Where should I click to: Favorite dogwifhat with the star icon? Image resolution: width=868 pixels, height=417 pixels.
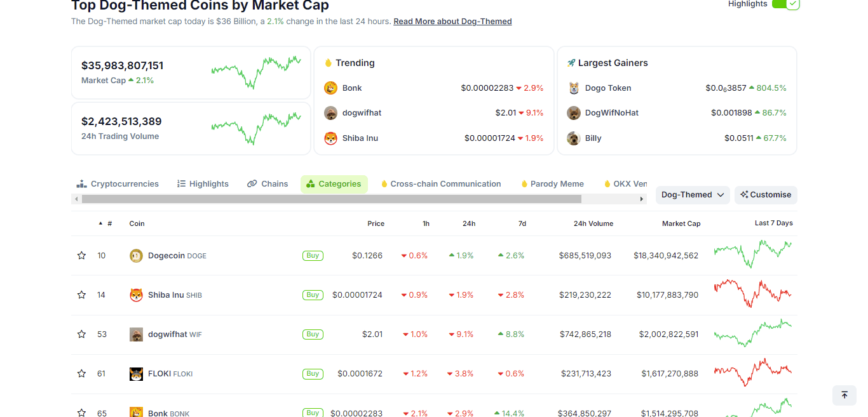click(x=81, y=334)
